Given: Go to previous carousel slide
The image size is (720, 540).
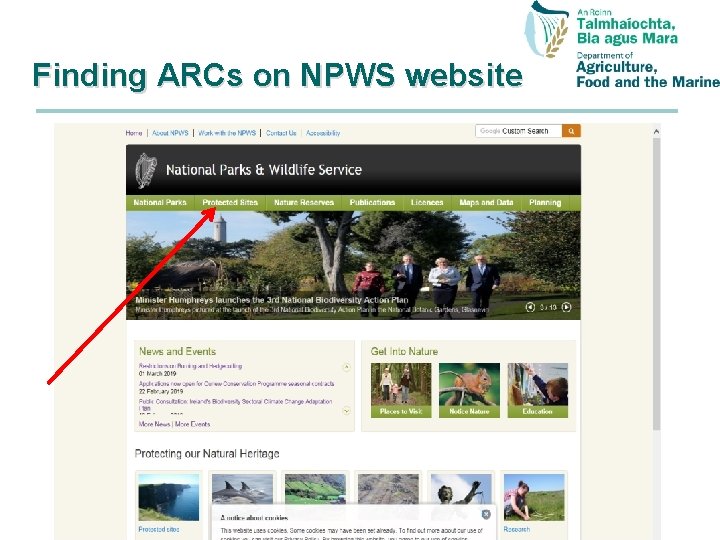Looking at the screenshot, I should [x=530, y=307].
